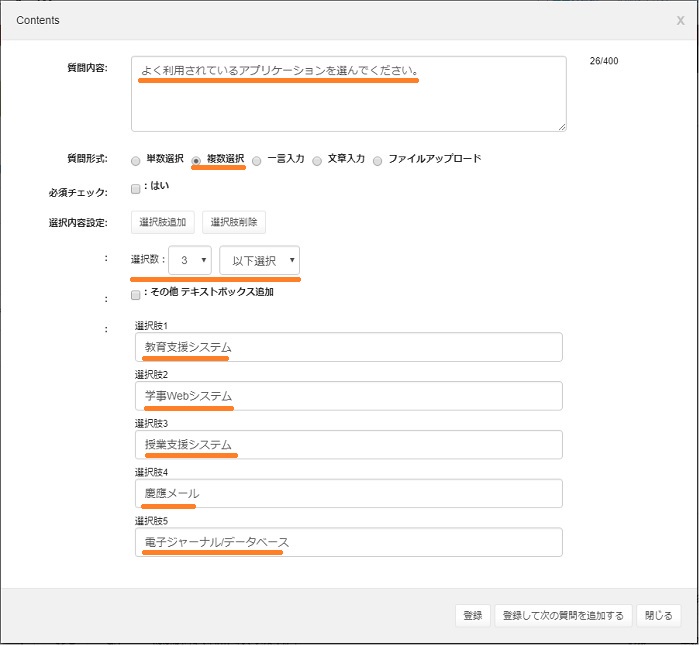Select the 複数選択 radio button
Viewport: 700px width, 646px height.
tap(197, 160)
